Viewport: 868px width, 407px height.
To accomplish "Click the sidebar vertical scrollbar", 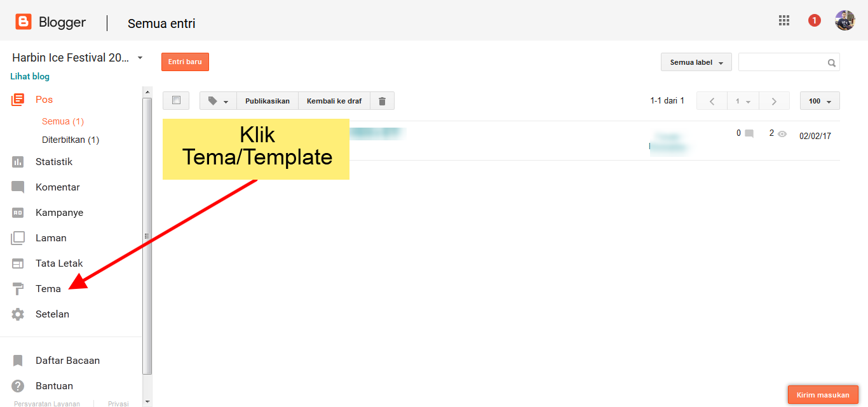I will (x=147, y=235).
